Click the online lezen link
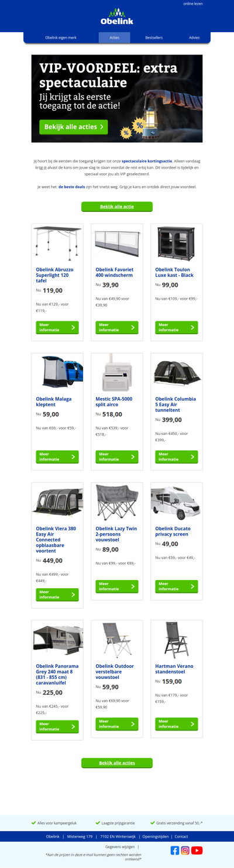The width and height of the screenshot is (234, 868). [x=193, y=4]
